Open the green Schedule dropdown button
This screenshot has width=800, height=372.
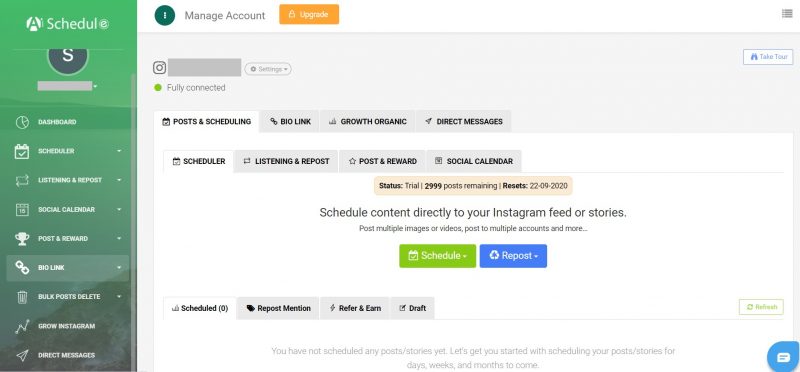click(437, 256)
